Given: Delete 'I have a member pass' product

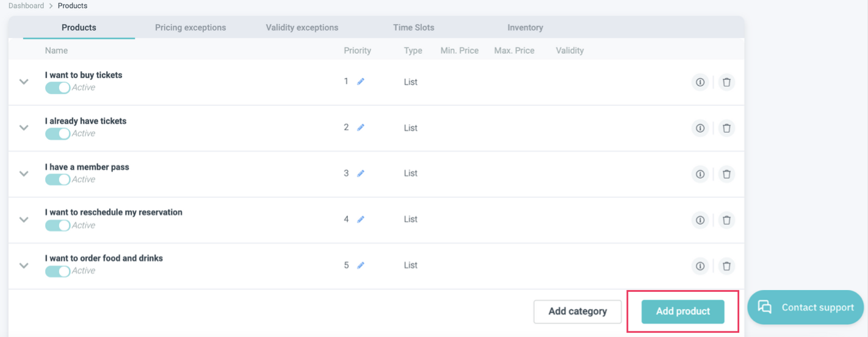Looking at the screenshot, I should click(726, 174).
